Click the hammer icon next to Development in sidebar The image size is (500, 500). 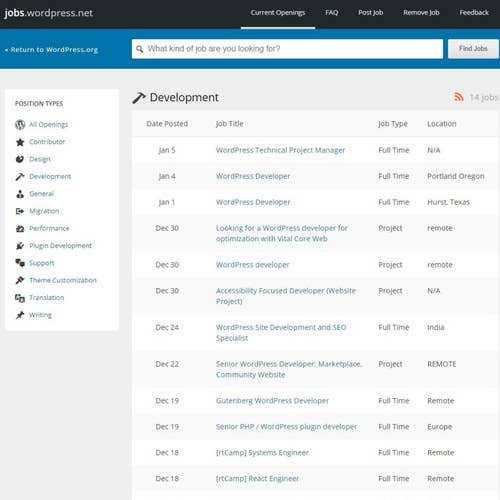pyautogui.click(x=20, y=177)
